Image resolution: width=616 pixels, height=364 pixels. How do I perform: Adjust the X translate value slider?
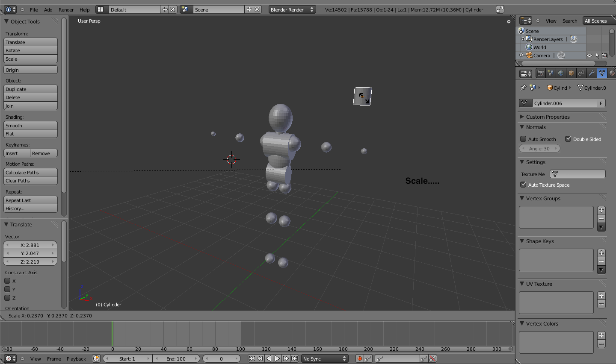[x=30, y=245]
